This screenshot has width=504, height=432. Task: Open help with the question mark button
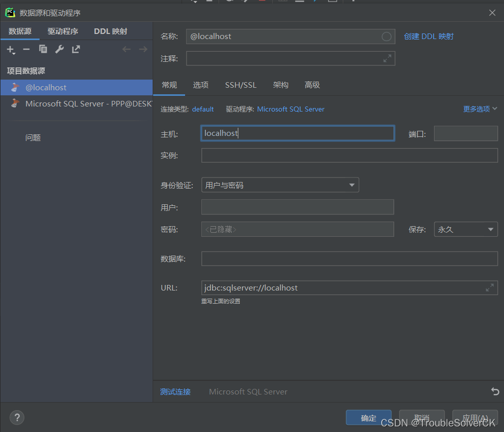17,417
